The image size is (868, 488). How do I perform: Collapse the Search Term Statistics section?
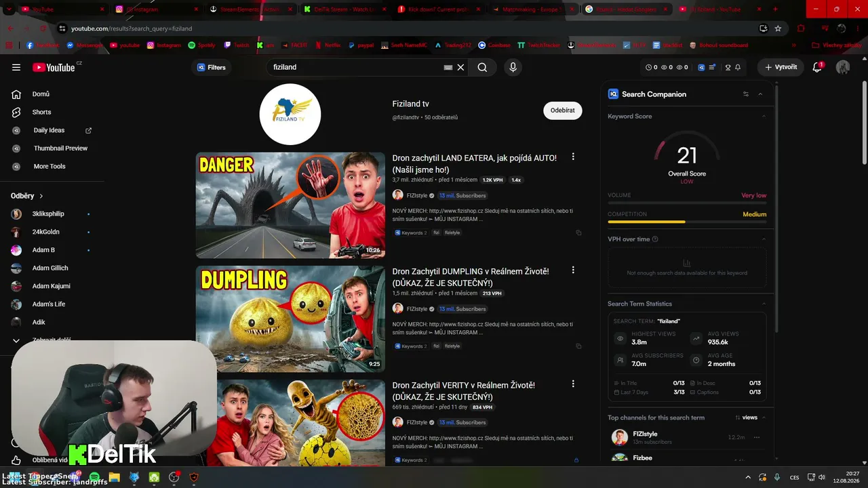[764, 304]
